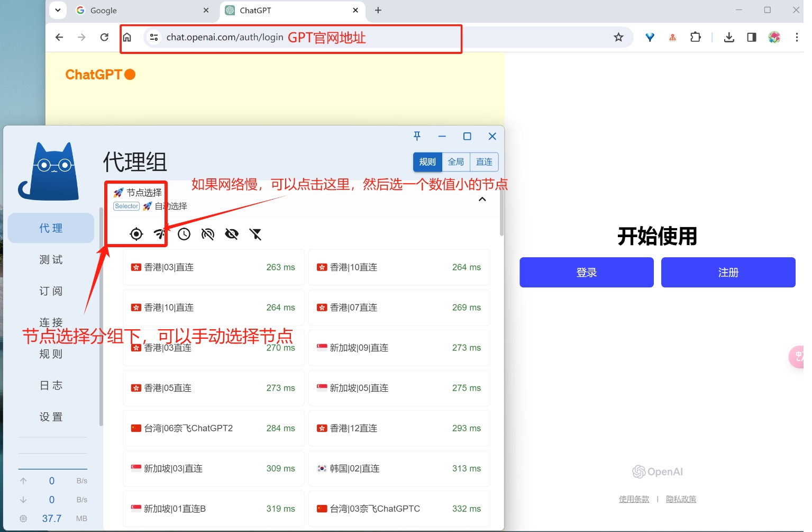Select node 香港|05直连 273 ms
This screenshot has width=812, height=532.
click(x=214, y=388)
